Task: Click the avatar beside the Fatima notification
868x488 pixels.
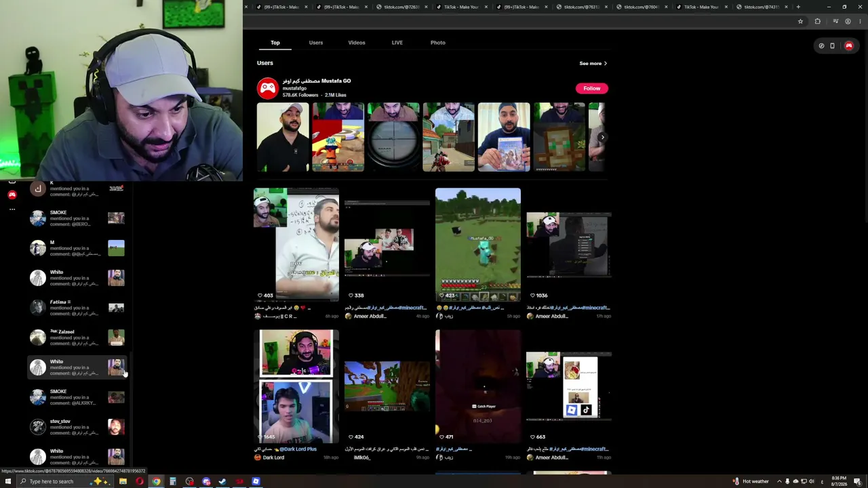Action: (38, 308)
